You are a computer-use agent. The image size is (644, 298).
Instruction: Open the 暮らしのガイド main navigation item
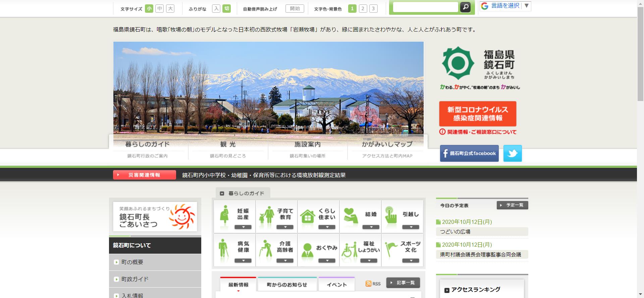click(x=148, y=149)
